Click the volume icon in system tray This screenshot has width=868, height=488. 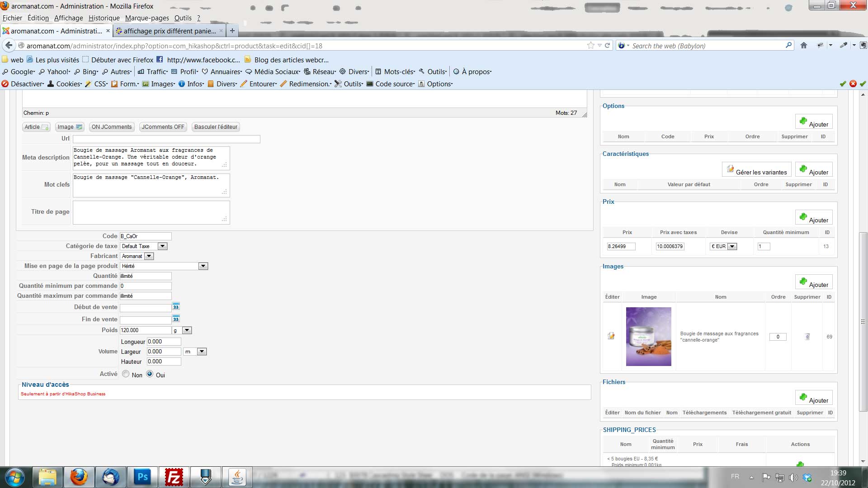click(x=793, y=477)
